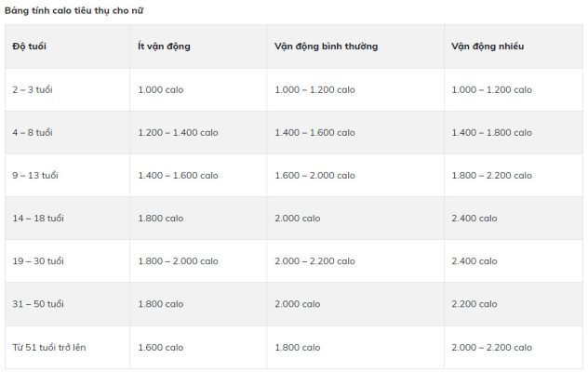Click the "Ít vận động" column header

click(x=164, y=46)
